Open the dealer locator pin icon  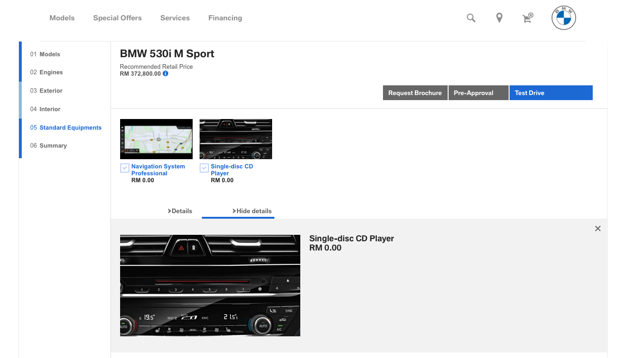pos(499,18)
